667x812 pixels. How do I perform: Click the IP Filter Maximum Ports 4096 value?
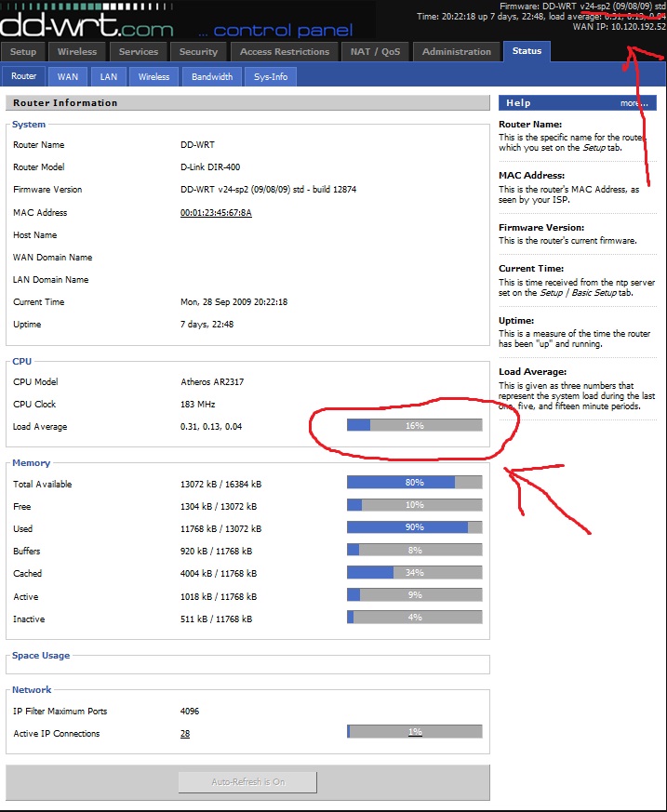(x=190, y=711)
